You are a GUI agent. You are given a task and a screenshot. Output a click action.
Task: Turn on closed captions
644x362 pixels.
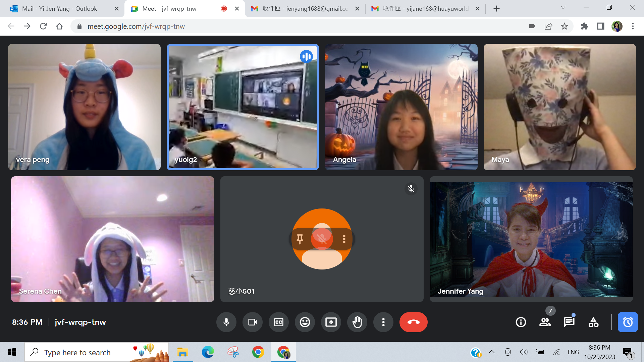(x=279, y=322)
